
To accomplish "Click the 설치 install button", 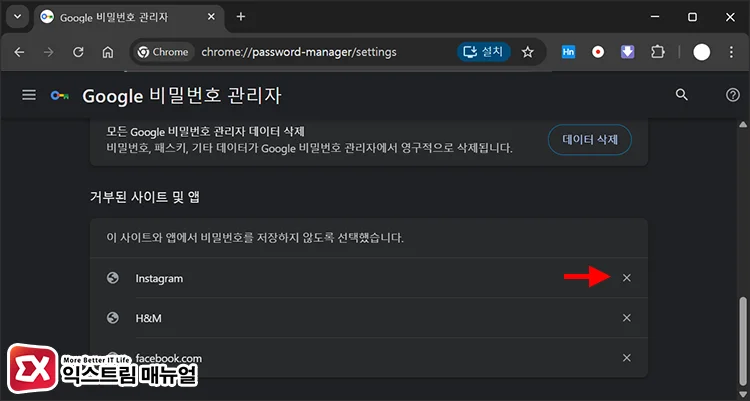I will (x=484, y=52).
